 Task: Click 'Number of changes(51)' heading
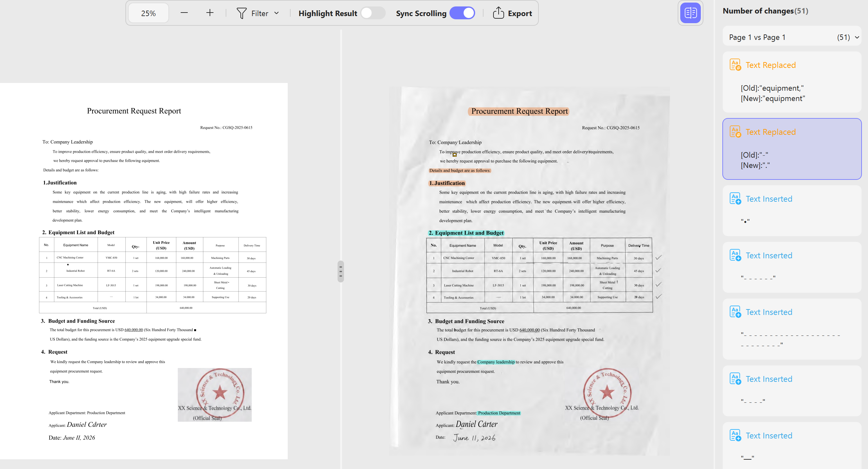tap(765, 11)
